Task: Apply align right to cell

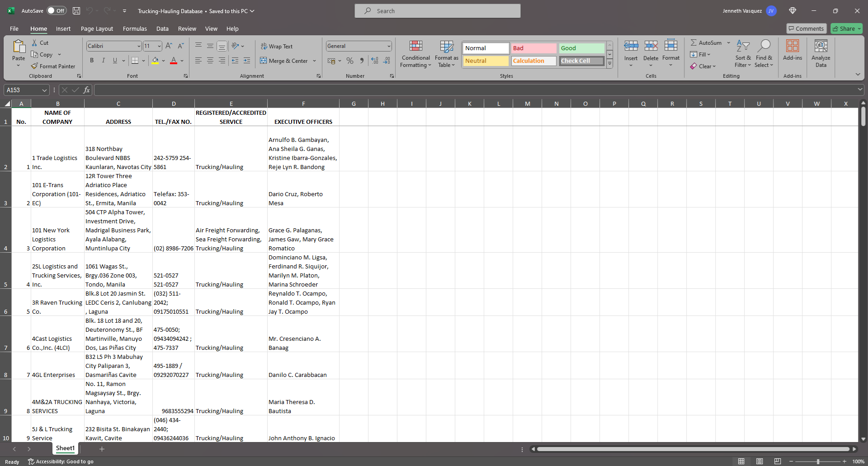Action: point(222,61)
